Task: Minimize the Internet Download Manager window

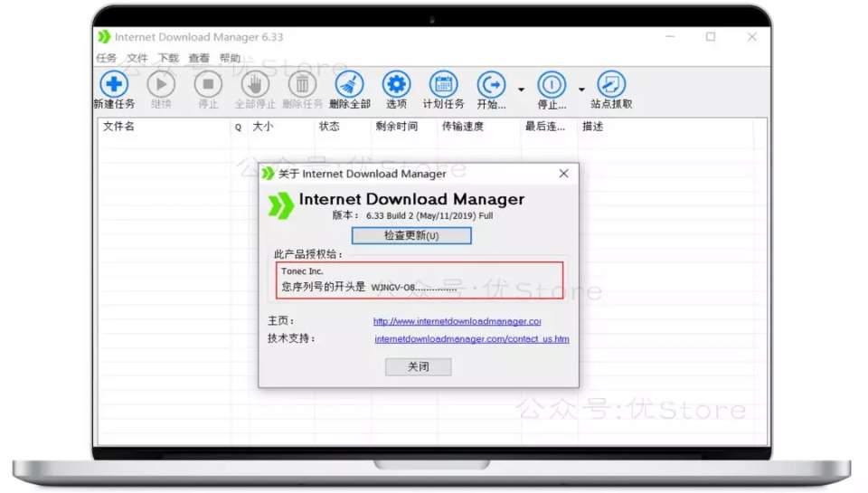Action: point(670,36)
